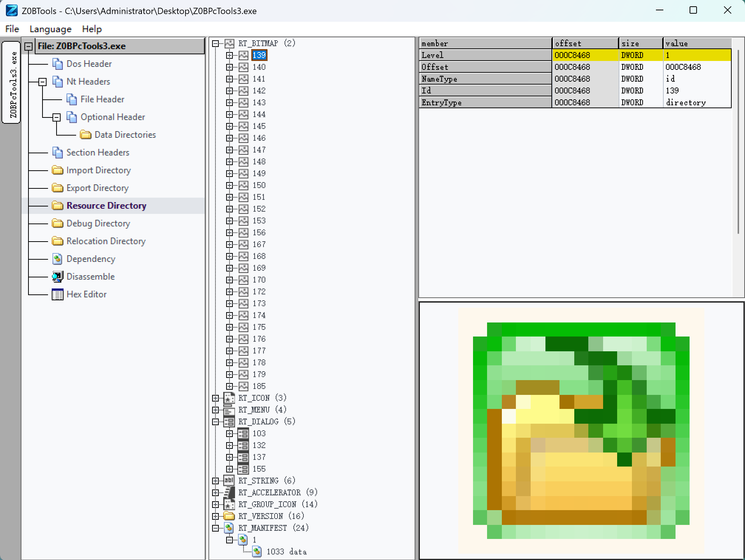This screenshot has width=745, height=560.
Task: Select bitmap resource 185
Action: [x=259, y=386]
